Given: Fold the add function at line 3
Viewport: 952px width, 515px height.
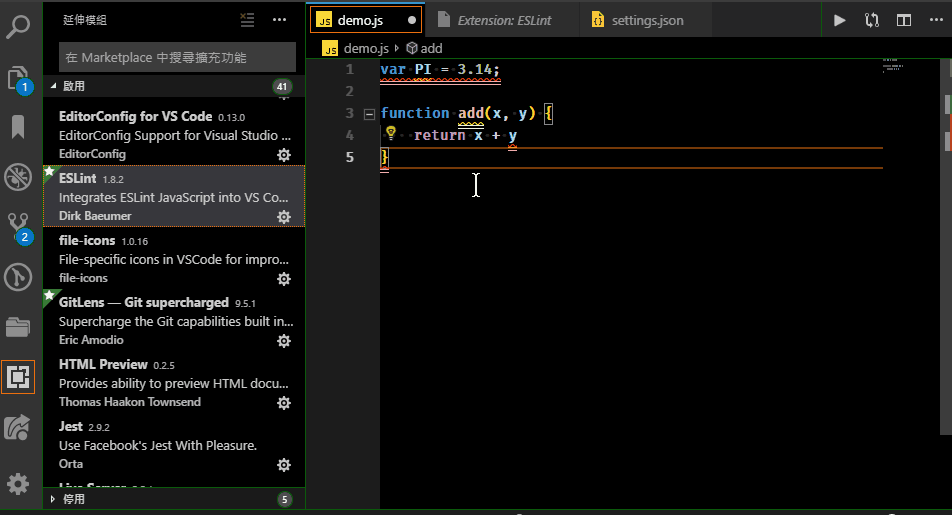Looking at the screenshot, I should (x=369, y=114).
